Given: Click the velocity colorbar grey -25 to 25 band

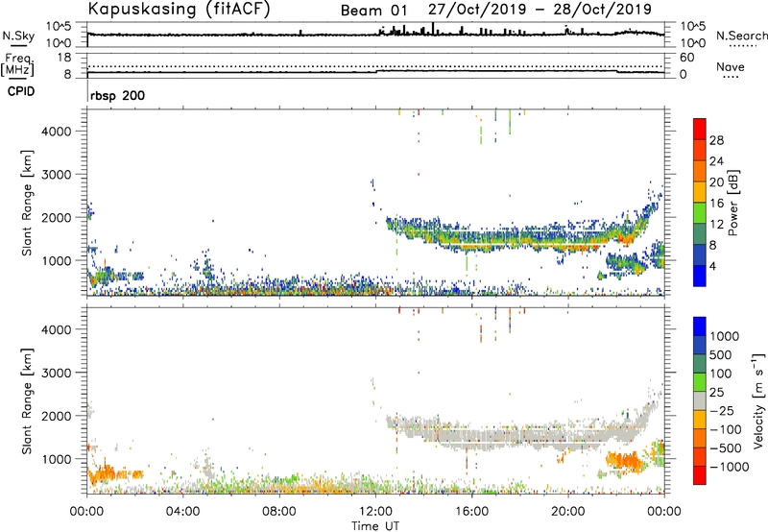Looking at the screenshot, I should 700,401.
